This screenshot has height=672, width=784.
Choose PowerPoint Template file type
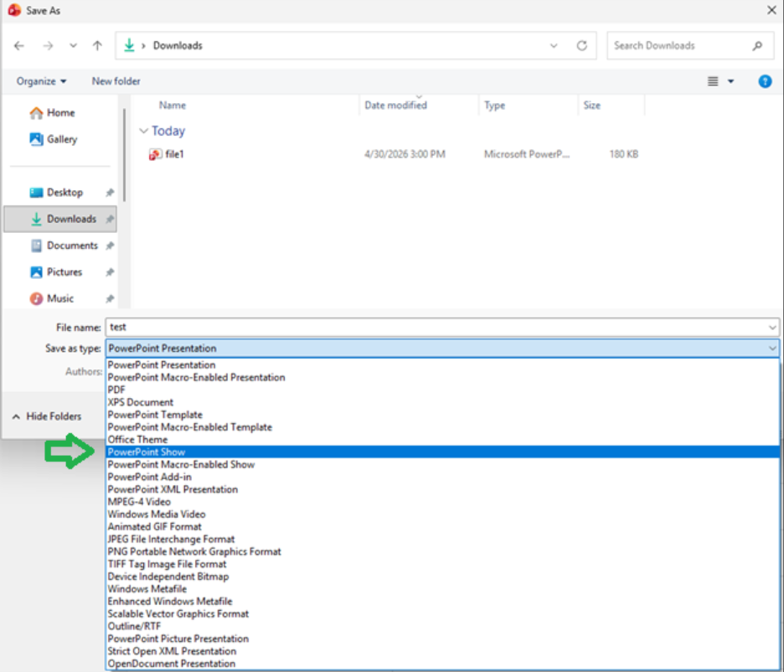[x=442, y=415]
